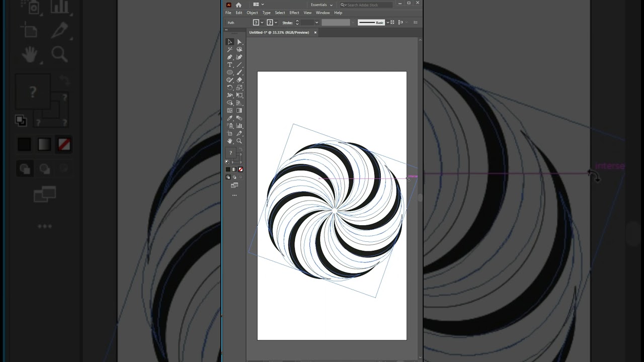Pick the Hand tool
Image resolution: width=644 pixels, height=362 pixels.
point(230,141)
